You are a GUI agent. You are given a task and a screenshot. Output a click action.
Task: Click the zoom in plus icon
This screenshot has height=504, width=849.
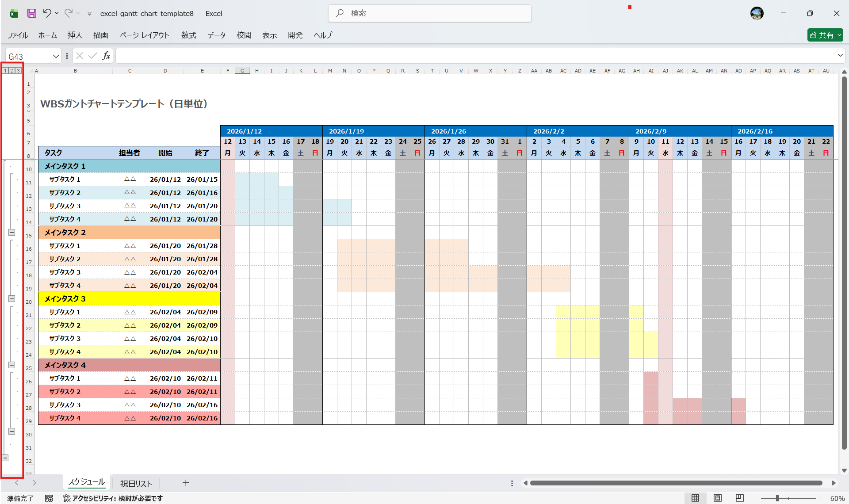pos(821,498)
